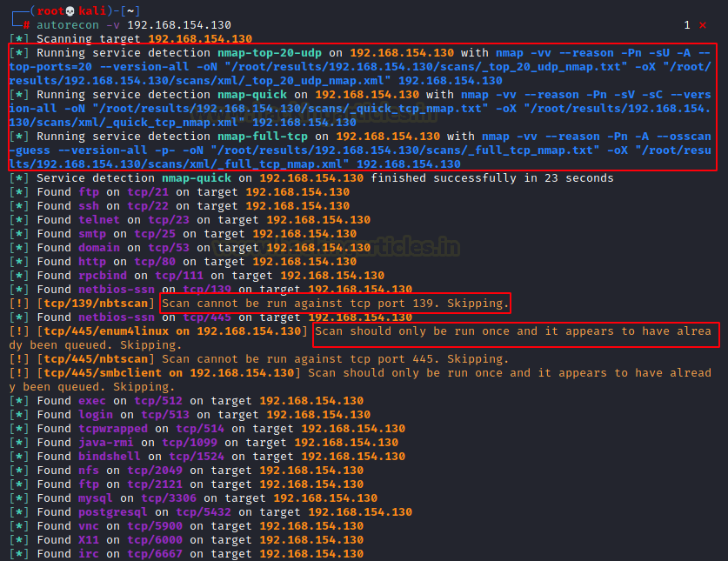Click 'ftp' on the tcp/21 line
Image resolution: width=728 pixels, height=561 pixels.
pyautogui.click(x=89, y=192)
